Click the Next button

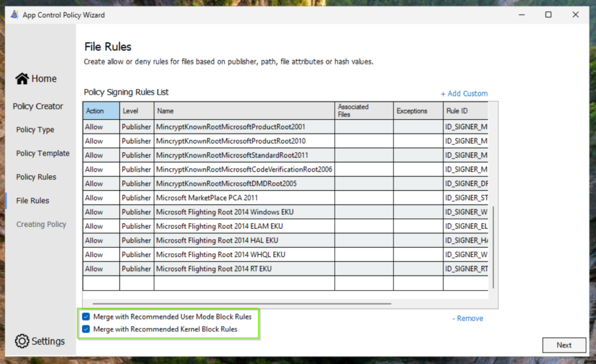563,345
